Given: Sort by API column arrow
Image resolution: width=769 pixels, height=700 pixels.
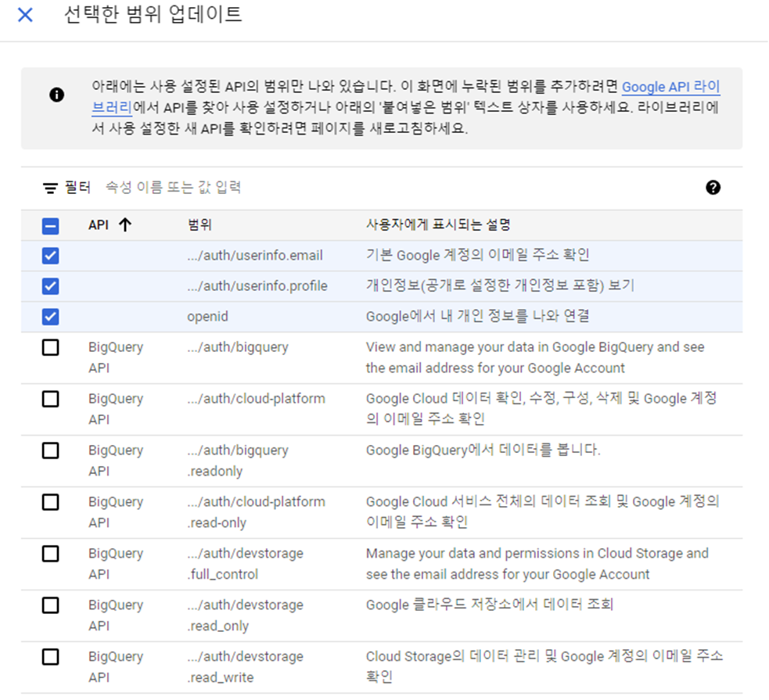Looking at the screenshot, I should (125, 225).
